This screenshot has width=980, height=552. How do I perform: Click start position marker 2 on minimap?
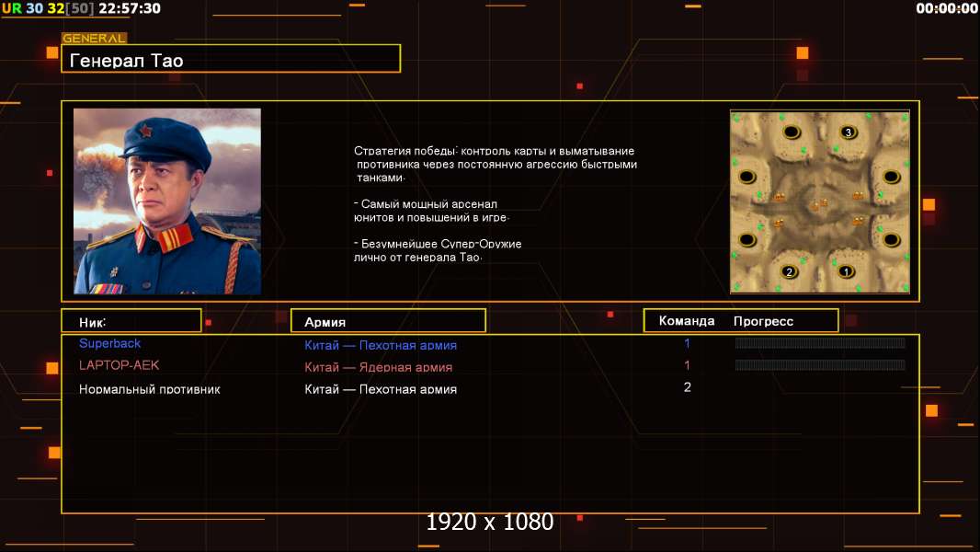pyautogui.click(x=789, y=272)
